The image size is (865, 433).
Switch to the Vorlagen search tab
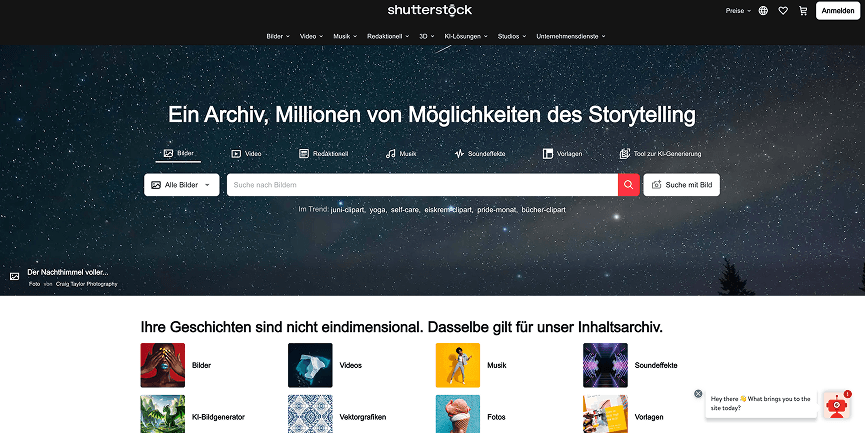(562, 154)
